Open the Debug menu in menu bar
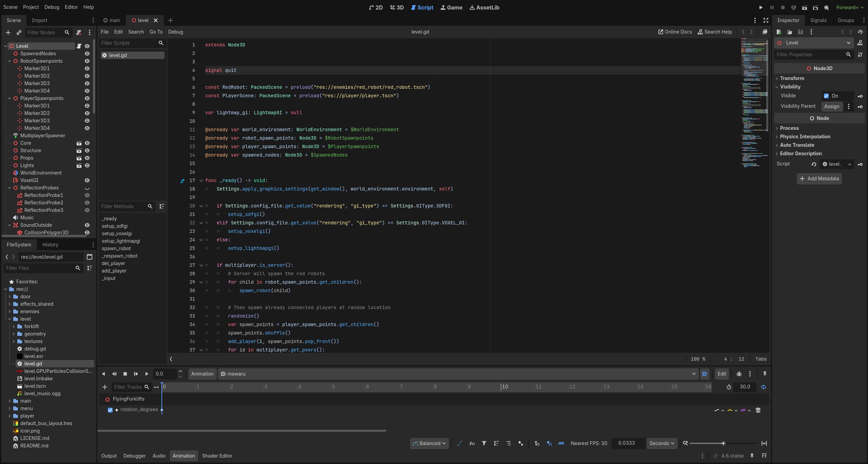The image size is (868, 464). [52, 7]
